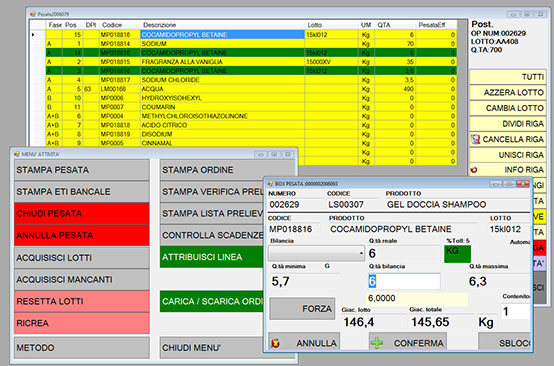The height and width of the screenshot is (366, 554).
Task: Click the green plus icon on CONFERMA
Action: (x=377, y=343)
